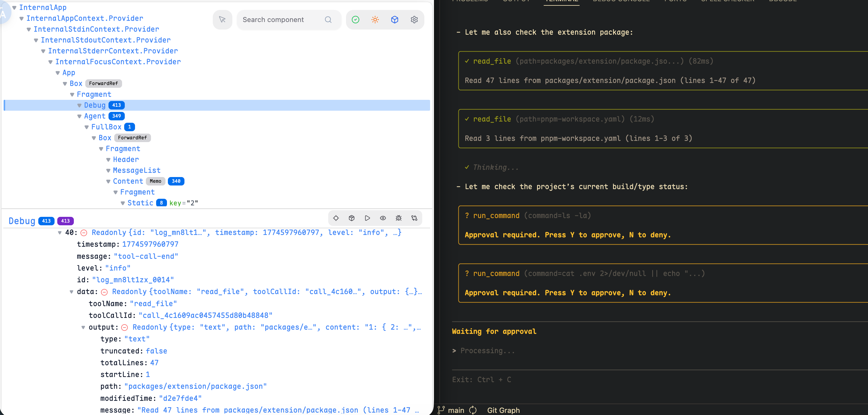This screenshot has height=415, width=868.
Task: Collapse the FullBox node arrow
Action: coord(86,127)
